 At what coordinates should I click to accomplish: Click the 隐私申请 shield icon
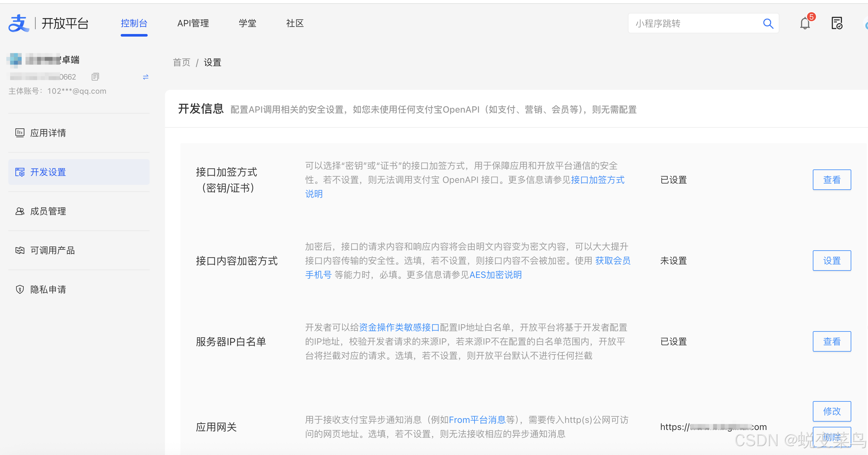[x=20, y=289]
